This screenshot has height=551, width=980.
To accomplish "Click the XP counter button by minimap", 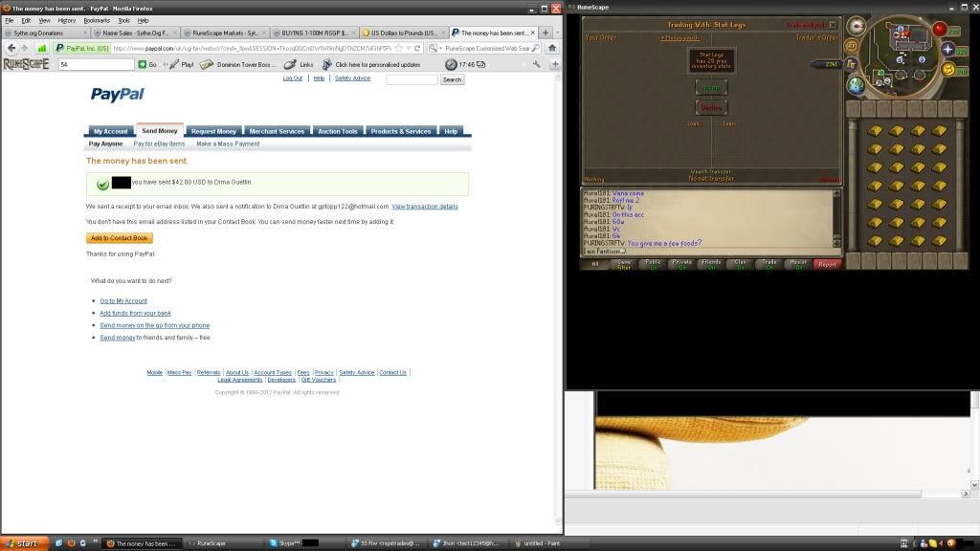I will [851, 46].
